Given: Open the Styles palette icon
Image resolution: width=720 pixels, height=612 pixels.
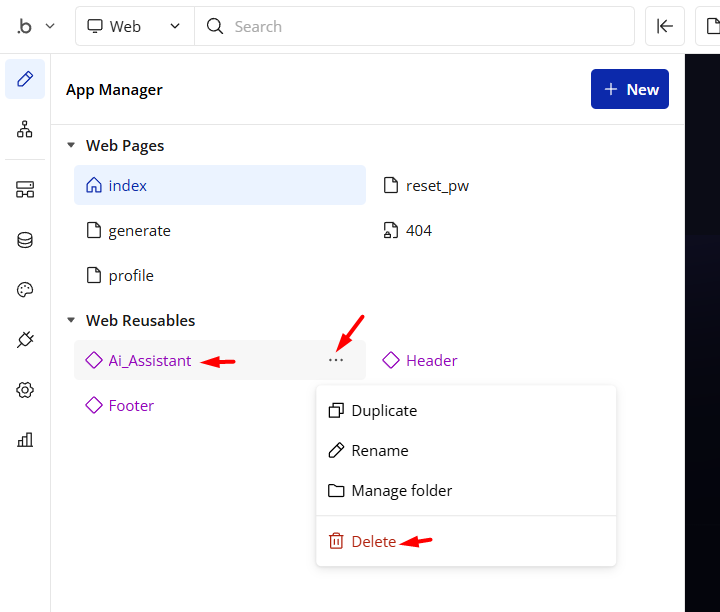Looking at the screenshot, I should click(x=25, y=290).
